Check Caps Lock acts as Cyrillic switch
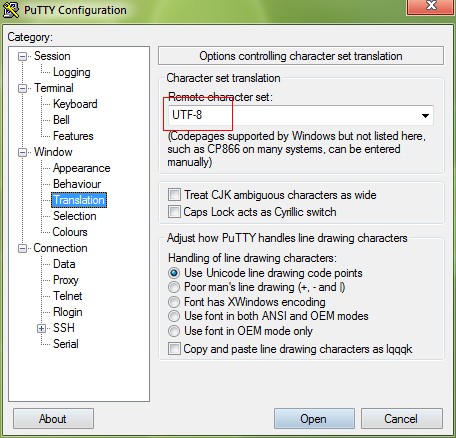 tap(174, 212)
